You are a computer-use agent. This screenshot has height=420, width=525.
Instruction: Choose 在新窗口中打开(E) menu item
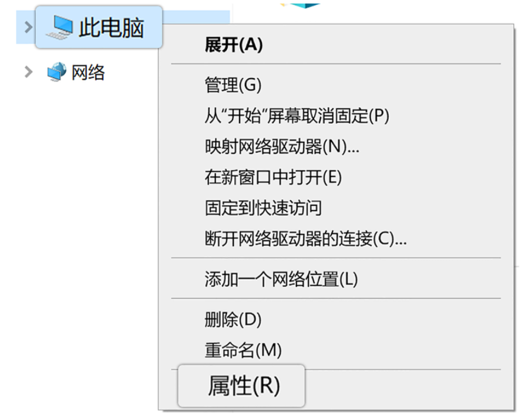tap(273, 177)
